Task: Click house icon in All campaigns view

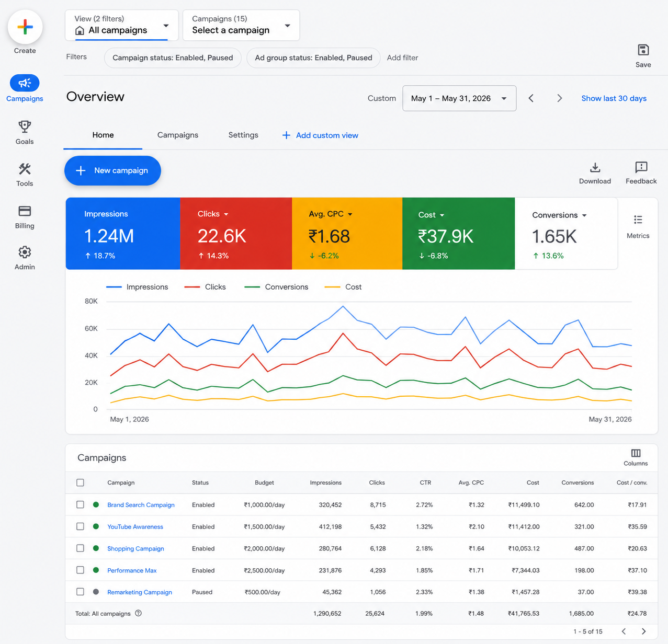Action: [x=80, y=30]
